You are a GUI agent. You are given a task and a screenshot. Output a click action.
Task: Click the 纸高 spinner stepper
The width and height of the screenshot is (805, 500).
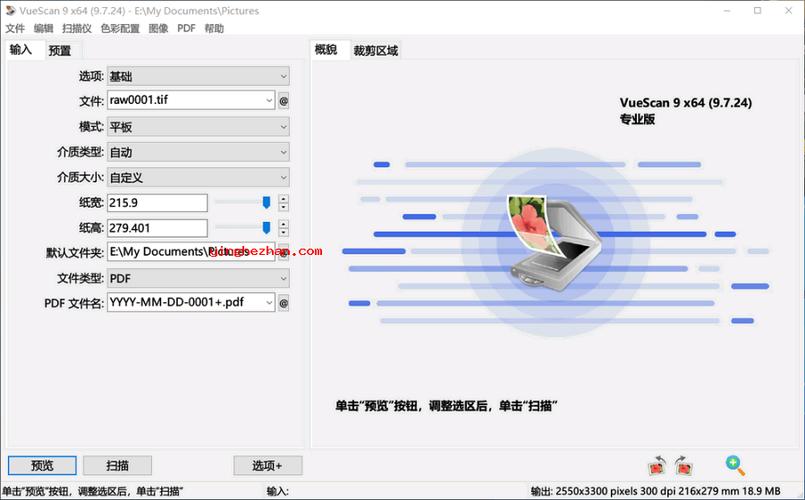283,228
